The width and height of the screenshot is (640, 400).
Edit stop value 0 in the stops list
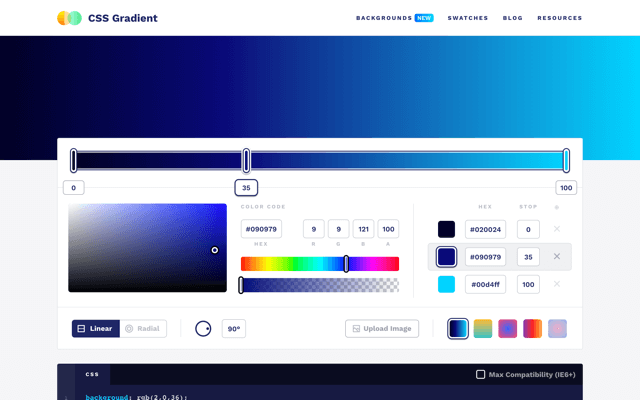[528, 229]
